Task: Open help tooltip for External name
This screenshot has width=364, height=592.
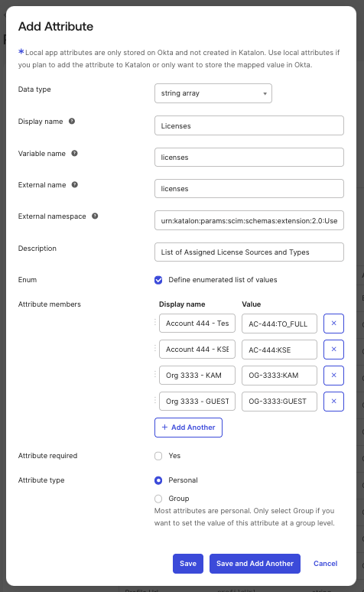Action: [x=75, y=184]
